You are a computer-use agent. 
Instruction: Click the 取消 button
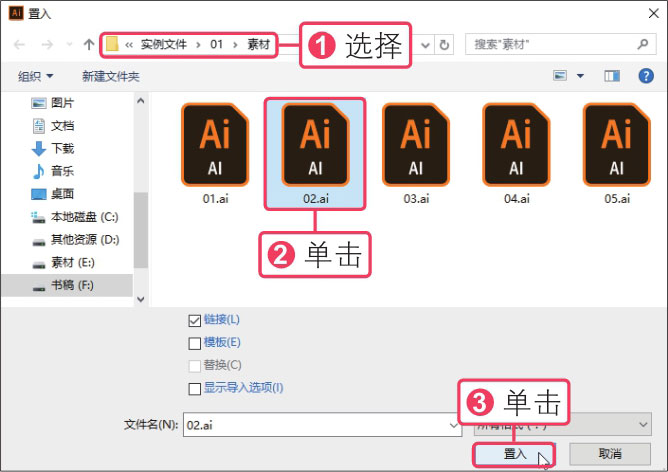pos(610,454)
